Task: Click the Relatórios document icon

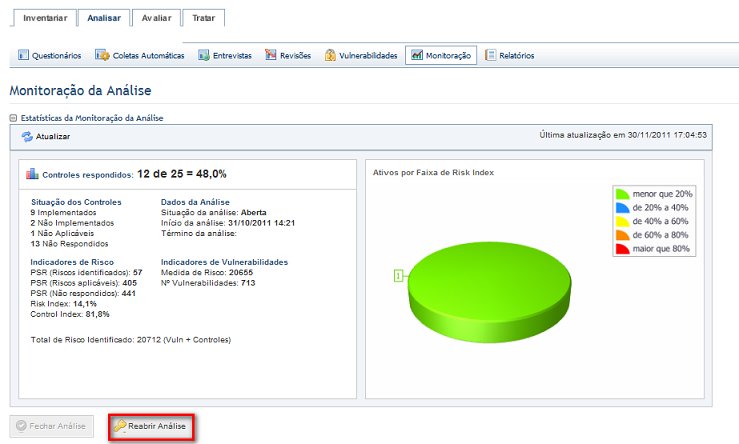Action: (491, 55)
